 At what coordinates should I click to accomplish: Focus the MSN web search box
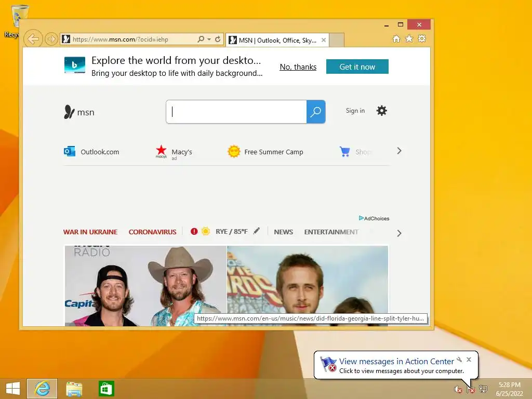[236, 112]
